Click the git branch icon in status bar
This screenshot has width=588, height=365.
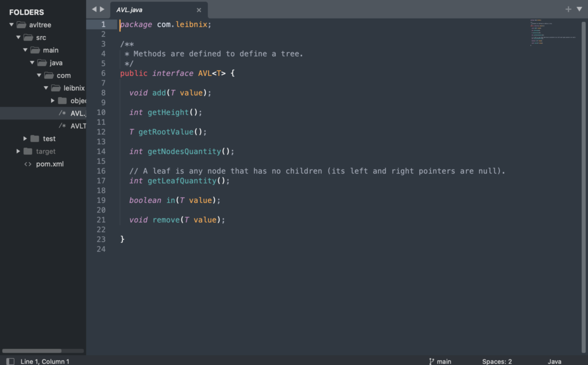point(431,361)
